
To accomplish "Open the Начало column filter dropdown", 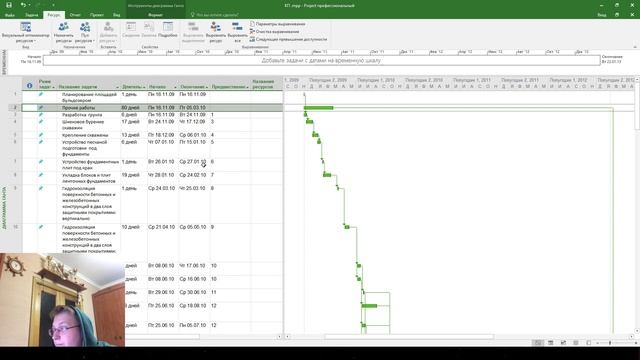I will pyautogui.click(x=175, y=87).
